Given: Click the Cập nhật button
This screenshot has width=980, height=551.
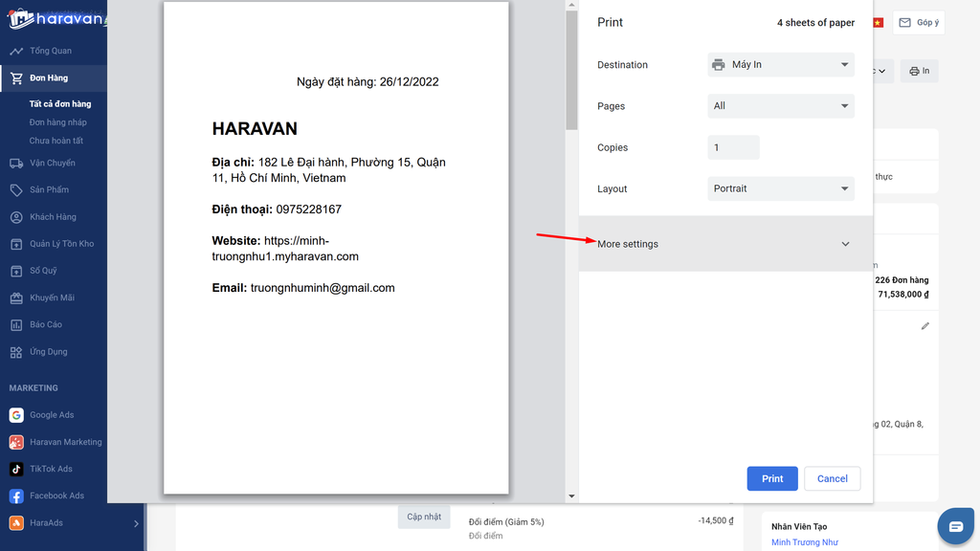Looking at the screenshot, I should tap(424, 517).
